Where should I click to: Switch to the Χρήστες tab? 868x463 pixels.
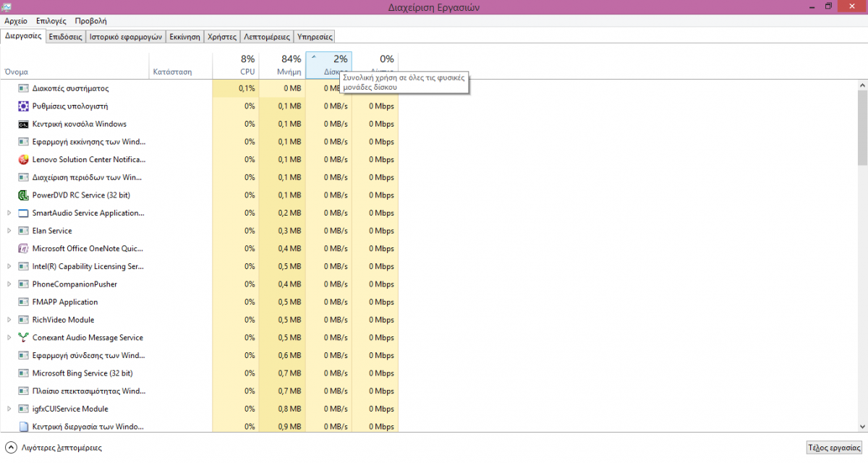[221, 36]
